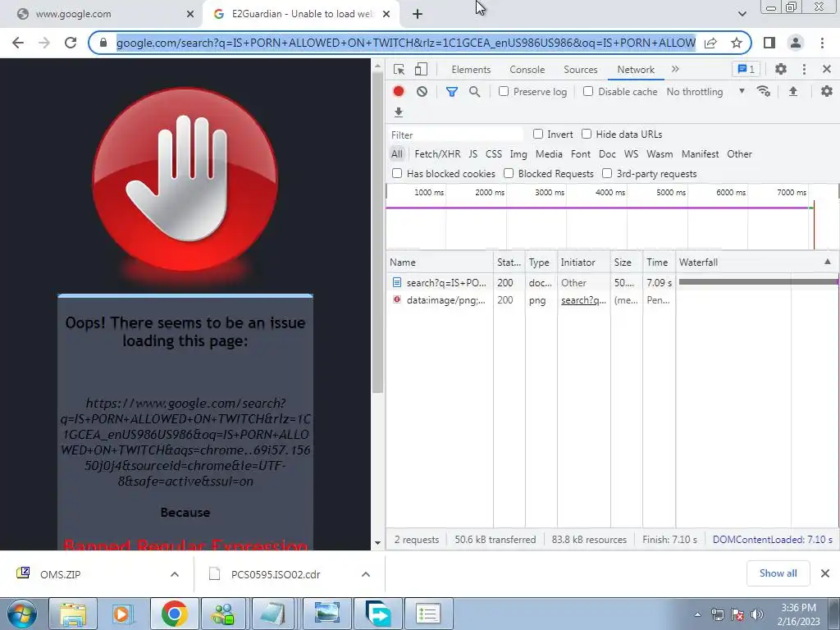This screenshot has width=840, height=630.
Task: Bookmark this page with star icon
Action: 737,43
